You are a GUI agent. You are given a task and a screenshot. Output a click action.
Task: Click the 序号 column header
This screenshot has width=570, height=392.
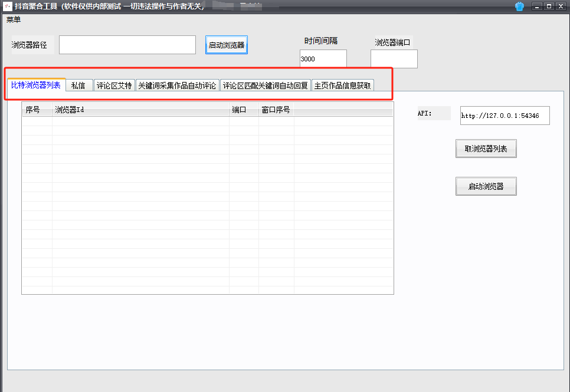(x=37, y=110)
